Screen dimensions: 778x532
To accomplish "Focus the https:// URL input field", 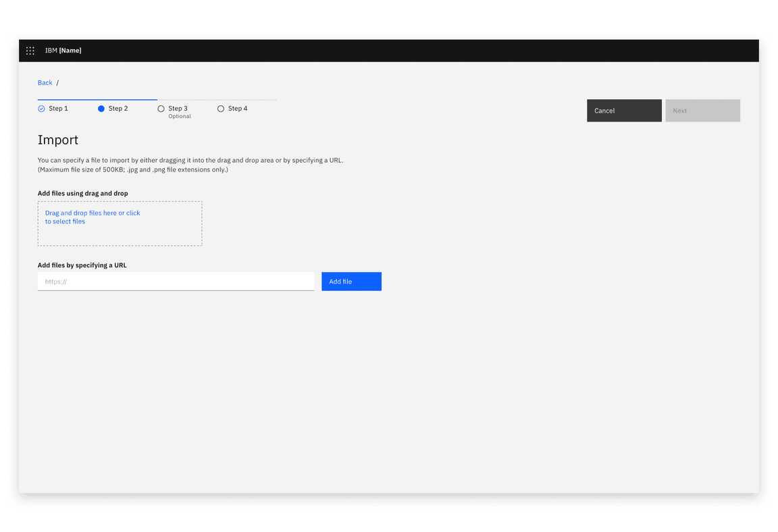I will [176, 281].
